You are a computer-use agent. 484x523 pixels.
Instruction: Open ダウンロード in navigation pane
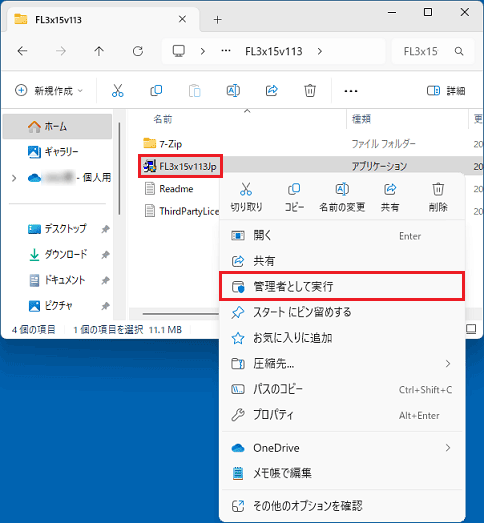(57, 254)
